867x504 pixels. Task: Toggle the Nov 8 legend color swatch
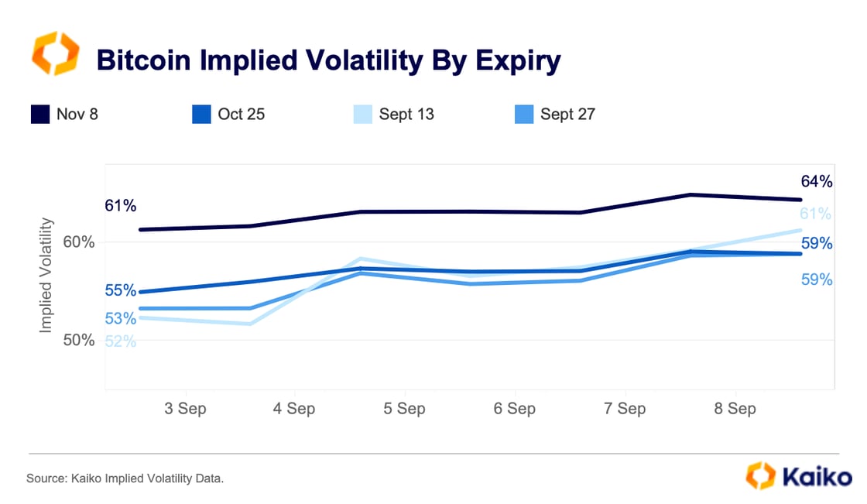pos(40,115)
